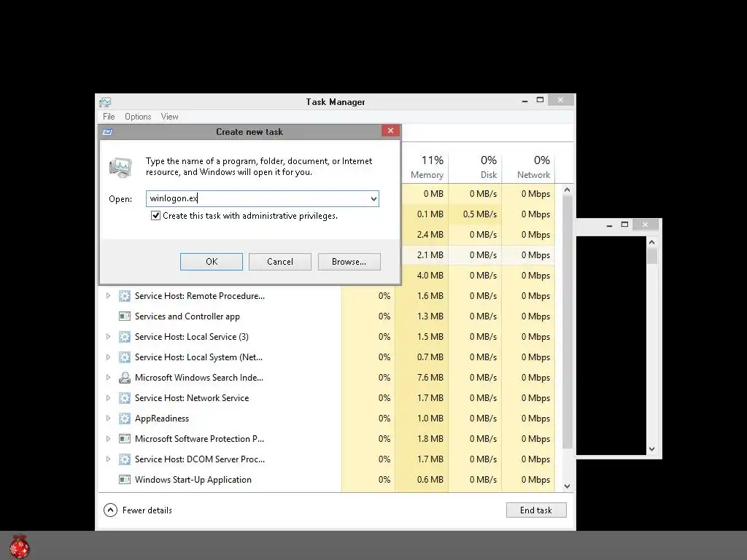Image resolution: width=747 pixels, height=560 pixels.
Task: Open the Options menu
Action: click(138, 117)
